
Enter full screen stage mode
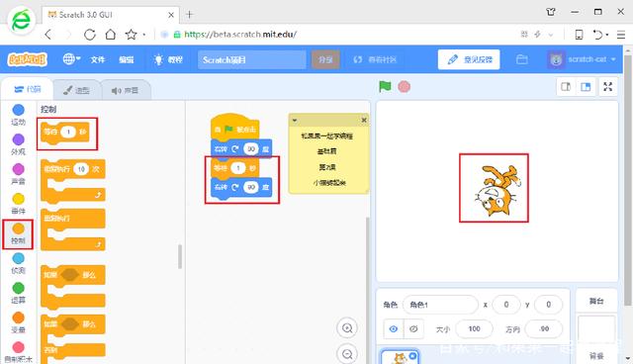coord(607,87)
